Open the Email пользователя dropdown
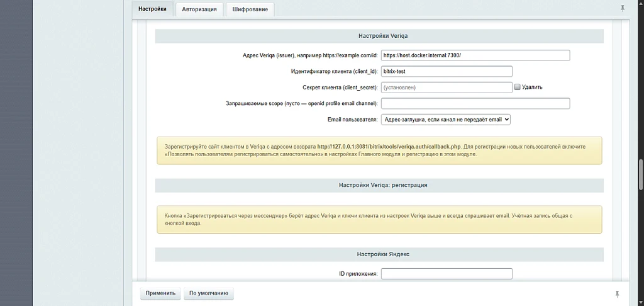 pos(446,119)
